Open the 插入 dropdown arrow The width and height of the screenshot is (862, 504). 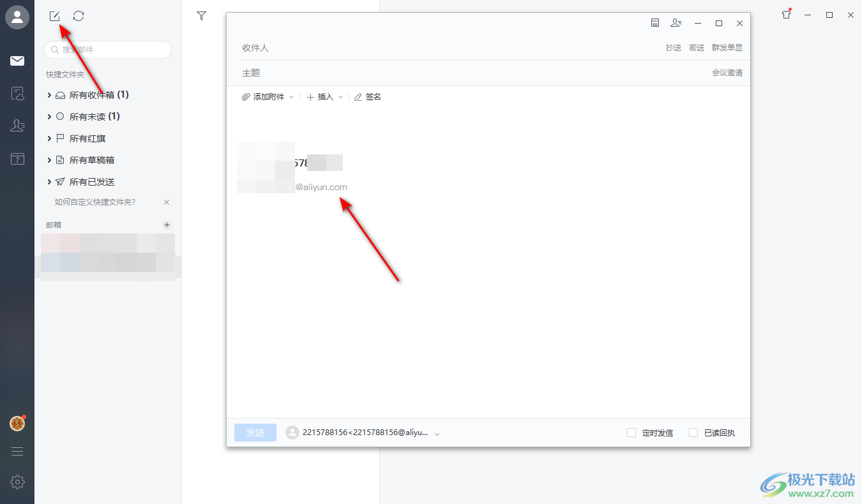click(340, 97)
